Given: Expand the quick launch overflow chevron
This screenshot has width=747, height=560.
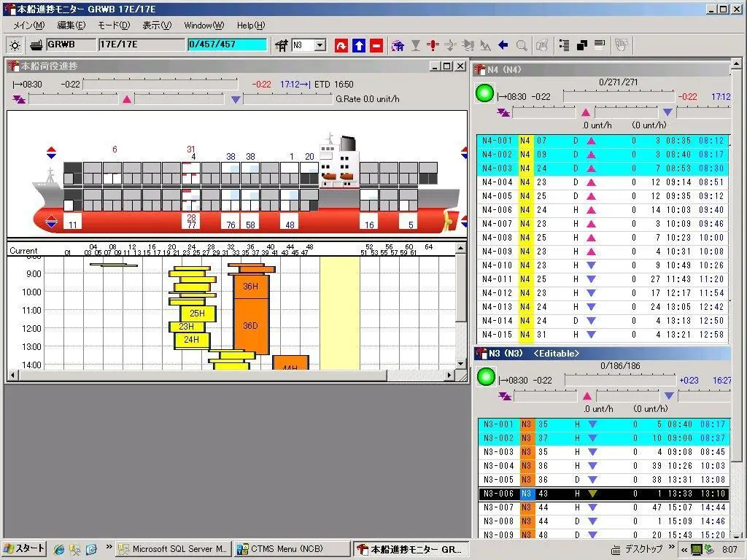Looking at the screenshot, I should (x=109, y=546).
